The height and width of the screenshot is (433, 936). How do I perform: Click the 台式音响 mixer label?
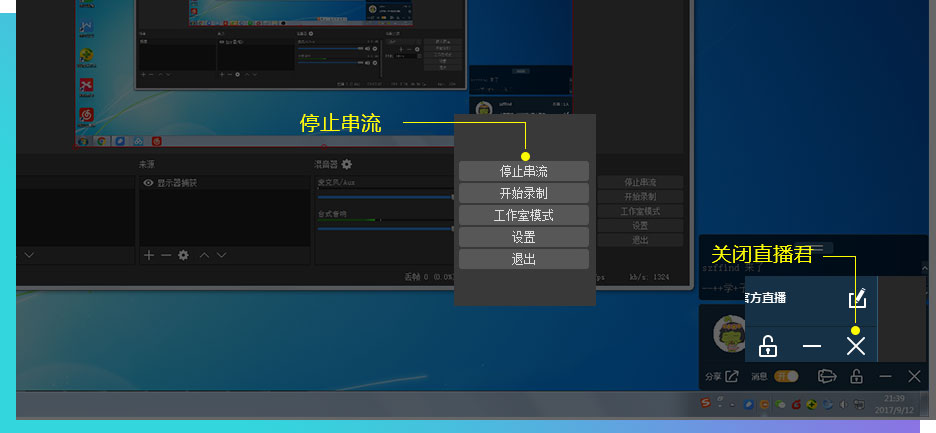point(332,214)
